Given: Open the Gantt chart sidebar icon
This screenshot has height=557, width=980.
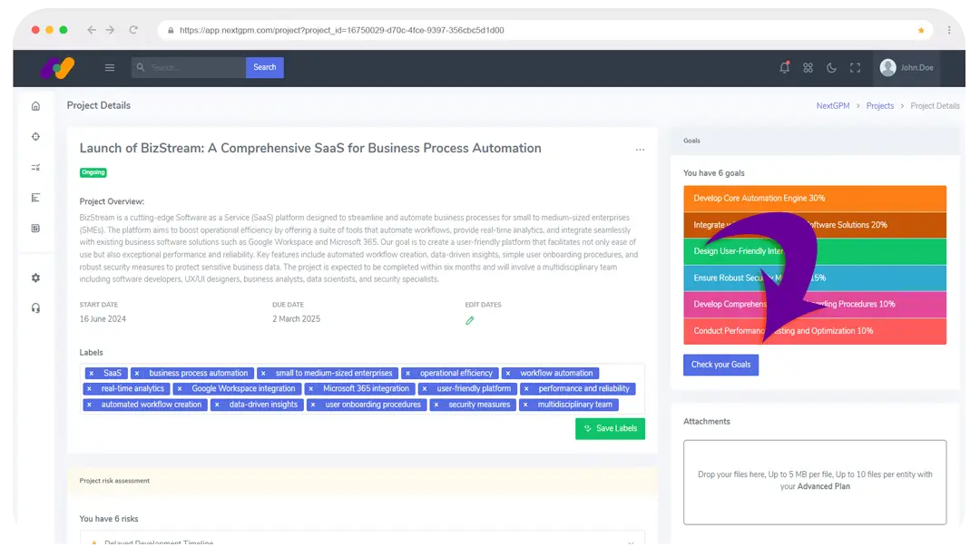Looking at the screenshot, I should [35, 198].
